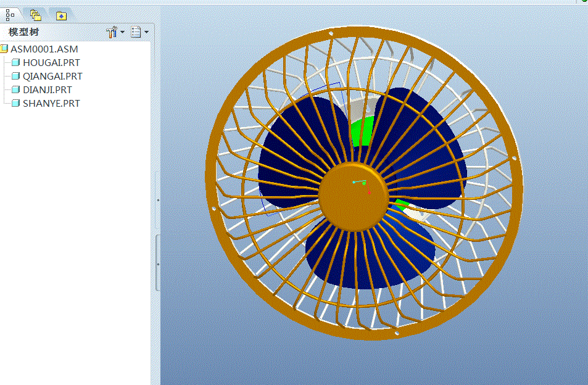This screenshot has width=588, height=385.
Task: Expand the Show dropdown arrow beside list icon
Action: (x=146, y=32)
